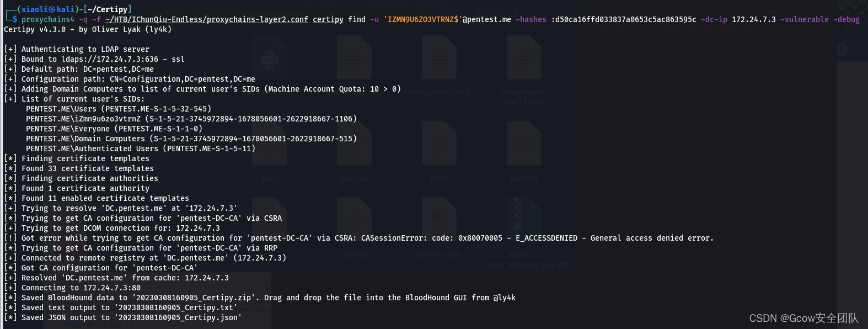Click the '-debug' flag in the command
Image resolution: width=868 pixels, height=329 pixels.
846,19
